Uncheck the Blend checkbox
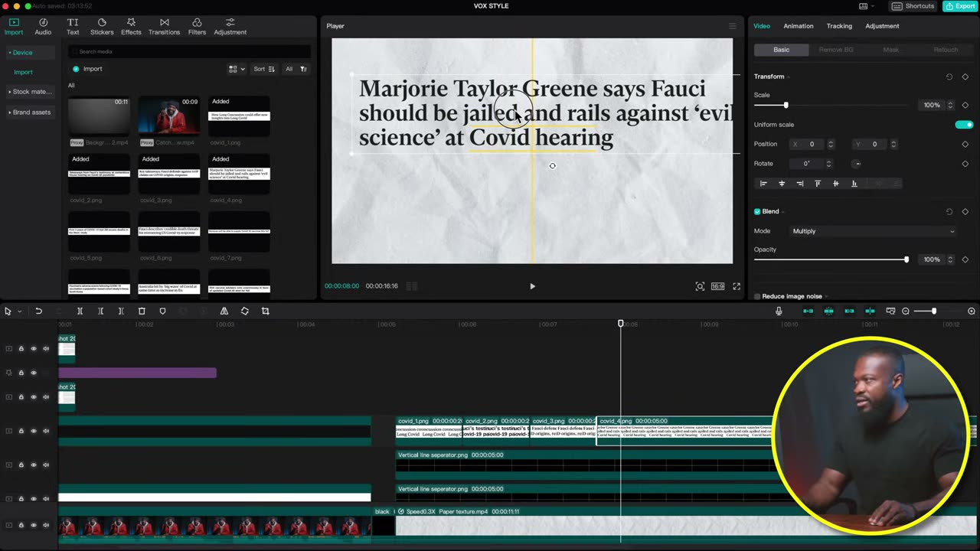This screenshot has width=980, height=551. coord(757,211)
